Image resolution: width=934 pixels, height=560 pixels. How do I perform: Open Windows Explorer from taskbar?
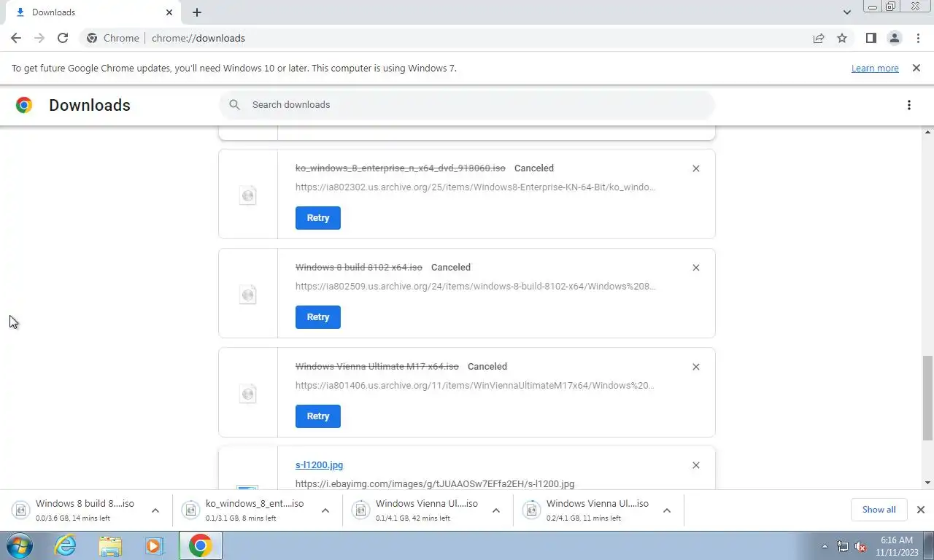[x=110, y=545]
